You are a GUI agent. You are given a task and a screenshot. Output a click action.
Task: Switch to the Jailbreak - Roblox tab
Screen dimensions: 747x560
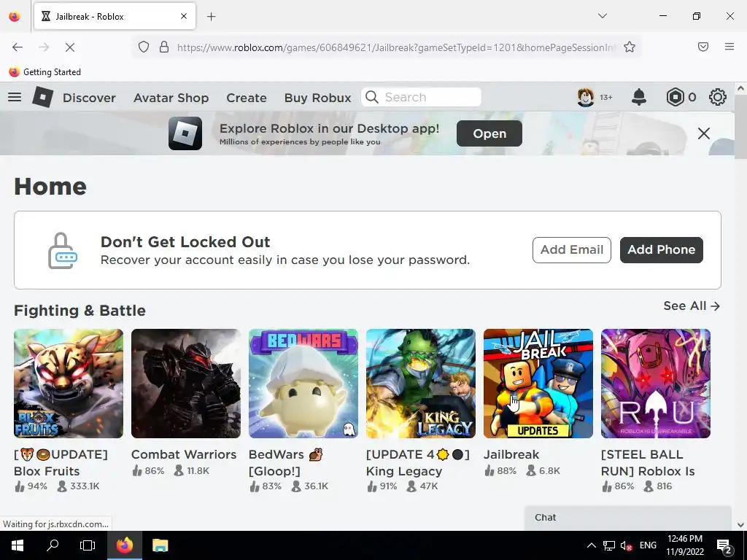coord(115,16)
